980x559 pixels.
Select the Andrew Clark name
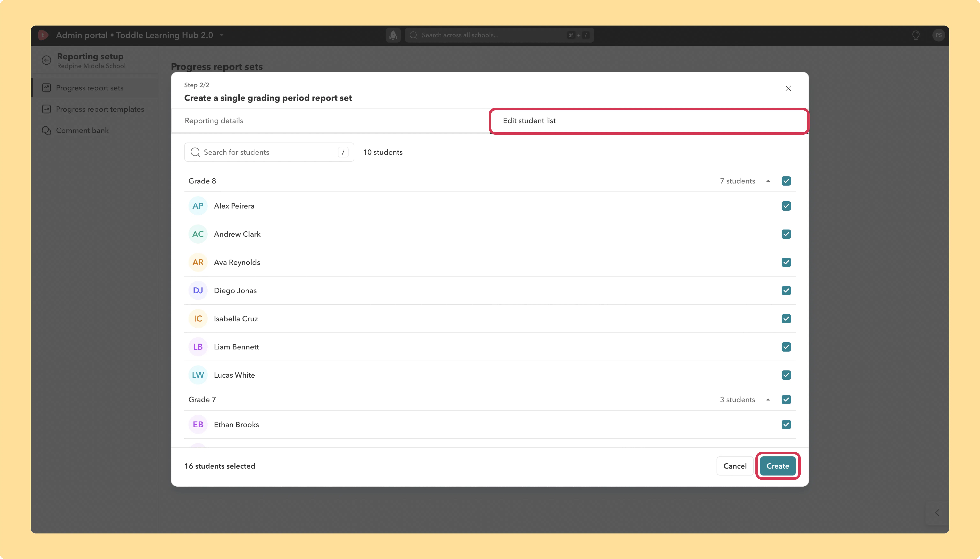[237, 234]
